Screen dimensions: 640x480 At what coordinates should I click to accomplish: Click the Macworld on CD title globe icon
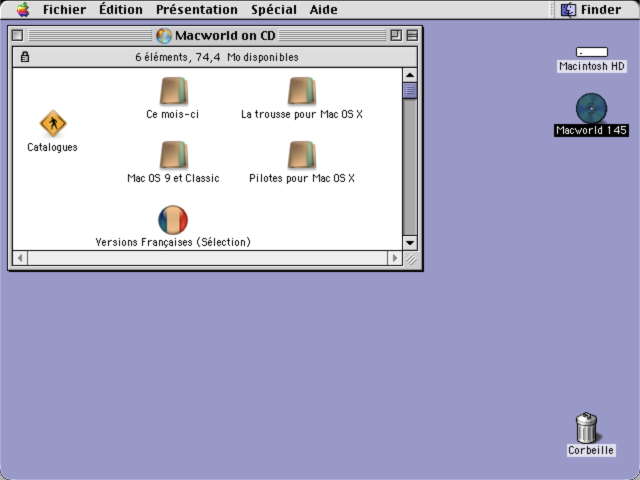pos(164,36)
